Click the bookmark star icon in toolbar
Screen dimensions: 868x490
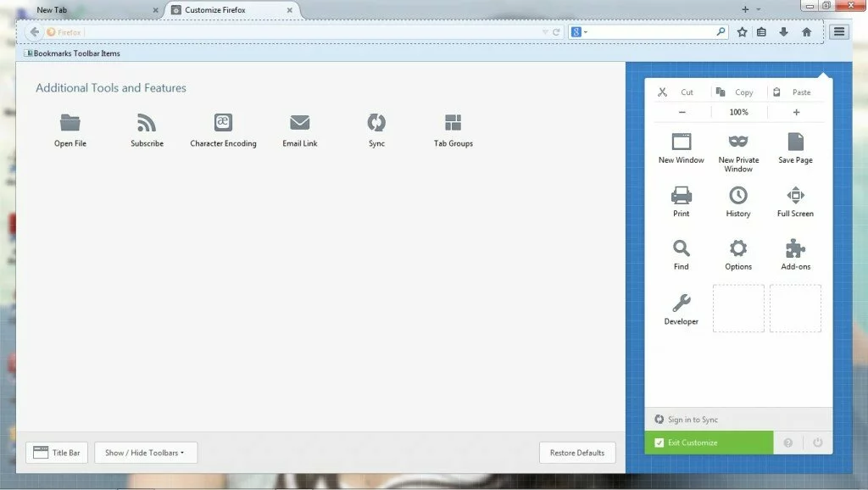tap(743, 32)
